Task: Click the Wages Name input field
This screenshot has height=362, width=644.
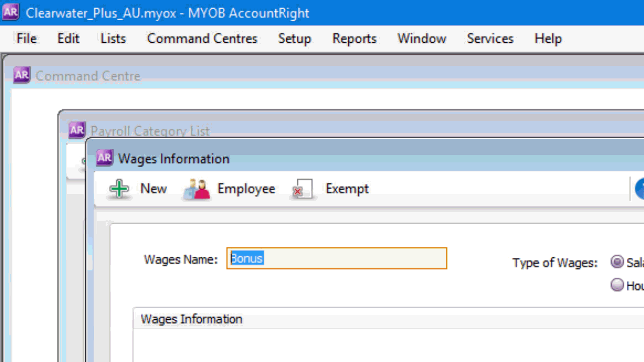Action: (x=337, y=258)
